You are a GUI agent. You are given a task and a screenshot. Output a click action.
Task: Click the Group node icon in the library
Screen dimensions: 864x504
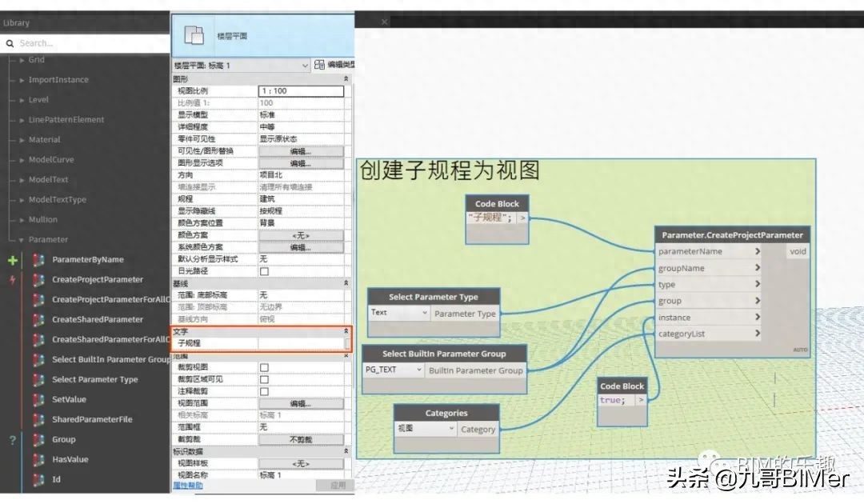pos(38,439)
